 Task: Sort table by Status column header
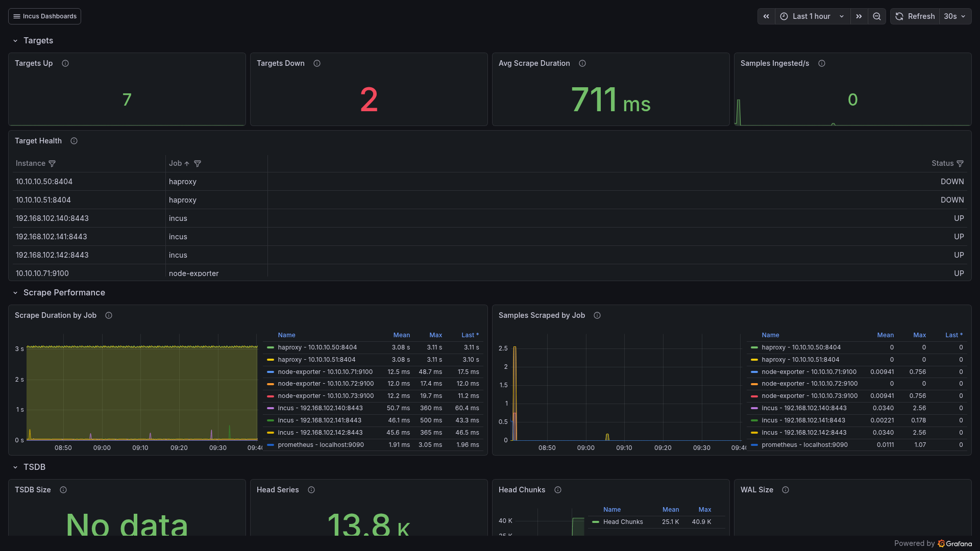click(942, 163)
